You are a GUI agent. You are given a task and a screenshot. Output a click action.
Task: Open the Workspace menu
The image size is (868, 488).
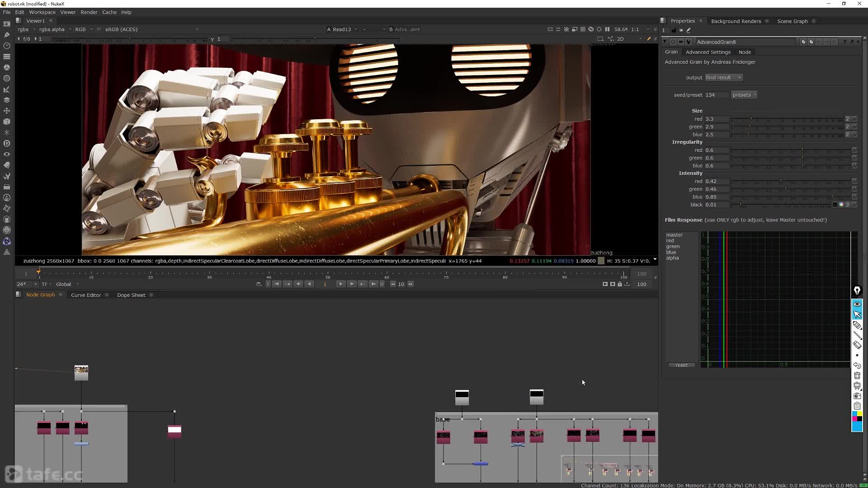[x=42, y=12]
